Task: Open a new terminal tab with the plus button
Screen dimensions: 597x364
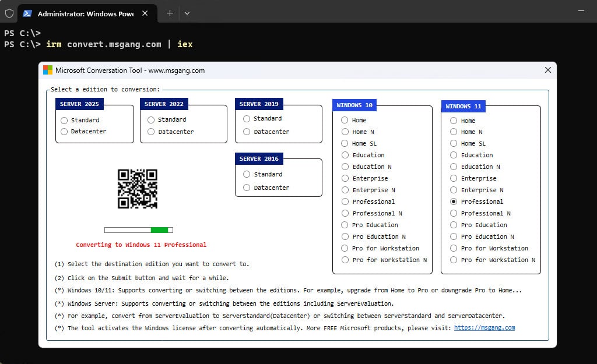Action: pyautogui.click(x=170, y=13)
